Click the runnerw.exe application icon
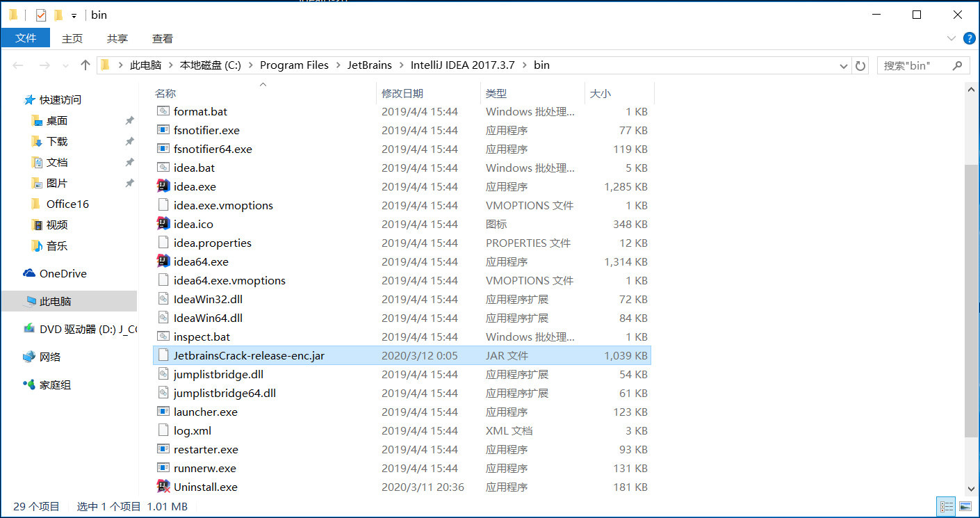Viewport: 980px width, 518px height. click(x=163, y=468)
